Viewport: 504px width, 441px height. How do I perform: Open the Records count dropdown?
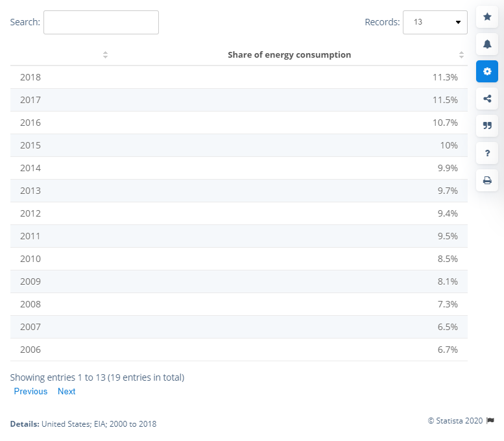[435, 22]
